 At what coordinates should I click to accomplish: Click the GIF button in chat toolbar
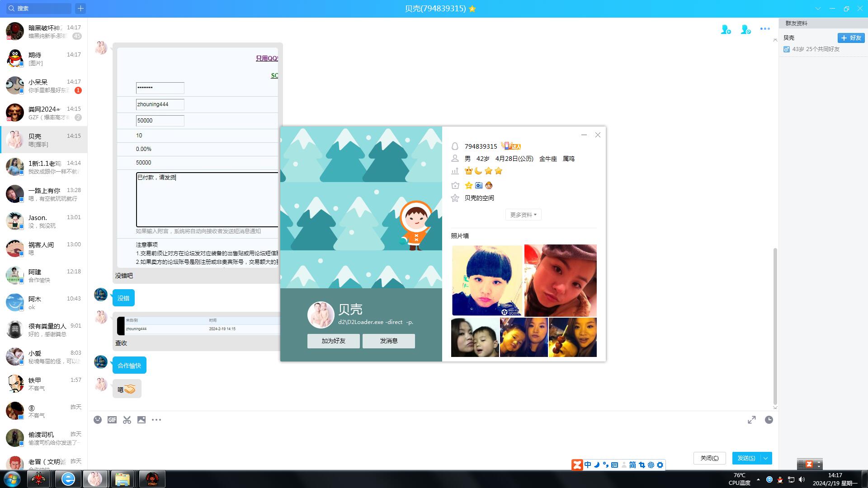[112, 420]
